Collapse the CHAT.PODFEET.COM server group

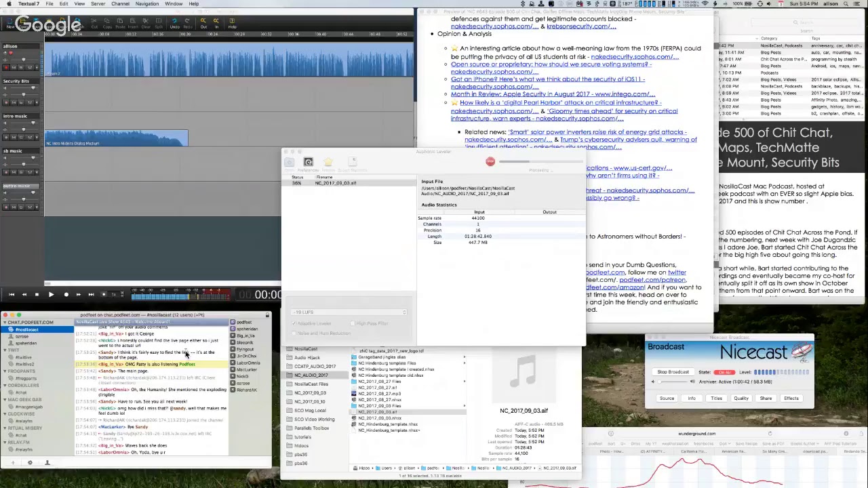4,323
